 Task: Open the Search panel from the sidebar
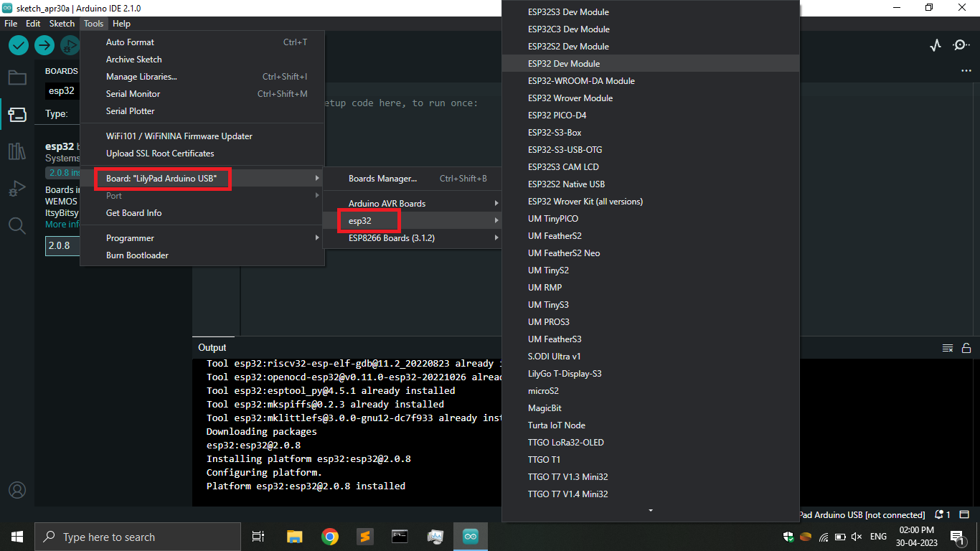click(17, 224)
